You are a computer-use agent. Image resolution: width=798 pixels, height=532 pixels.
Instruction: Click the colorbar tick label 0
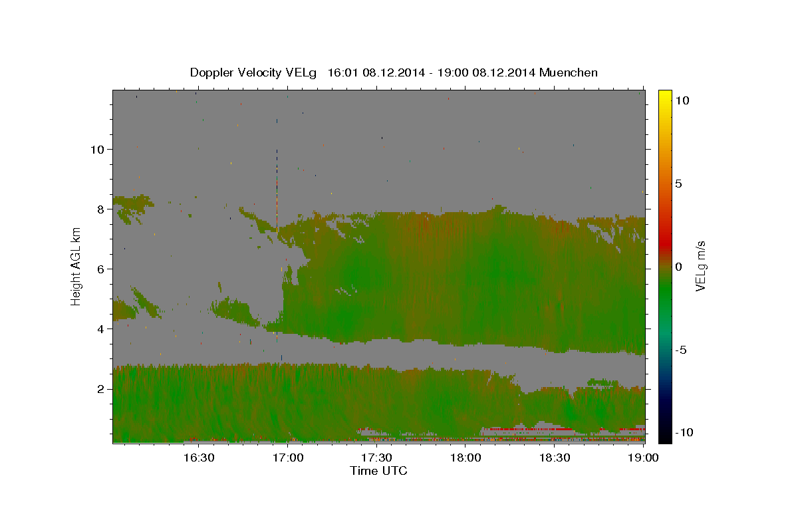point(679,267)
